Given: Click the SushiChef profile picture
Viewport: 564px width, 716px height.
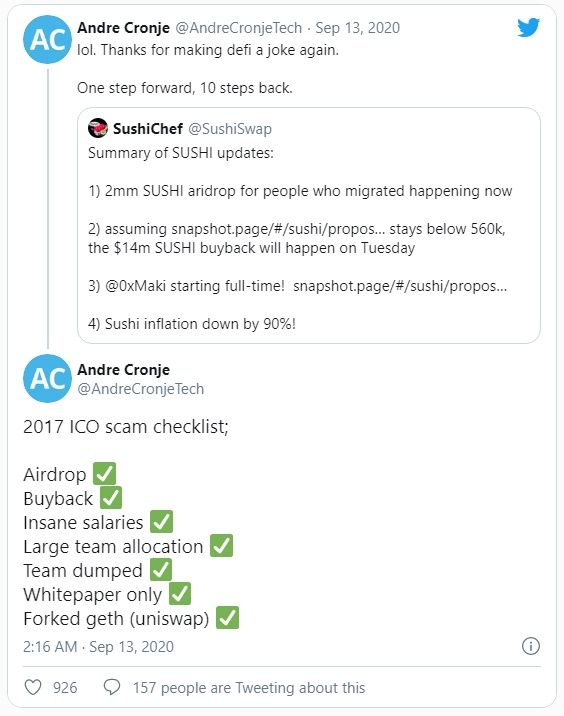Looking at the screenshot, I should tap(98, 128).
